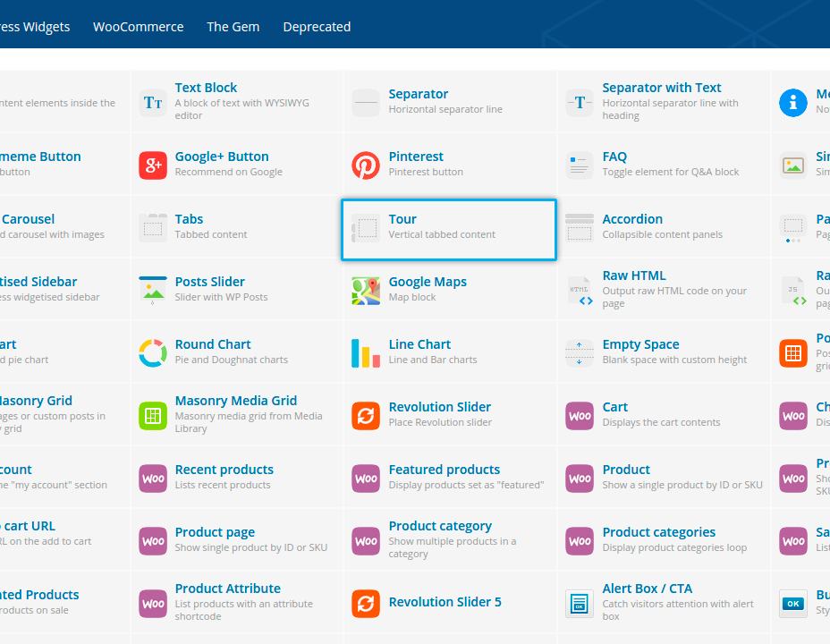
Task: Add the Featured products element
Action: (444, 470)
